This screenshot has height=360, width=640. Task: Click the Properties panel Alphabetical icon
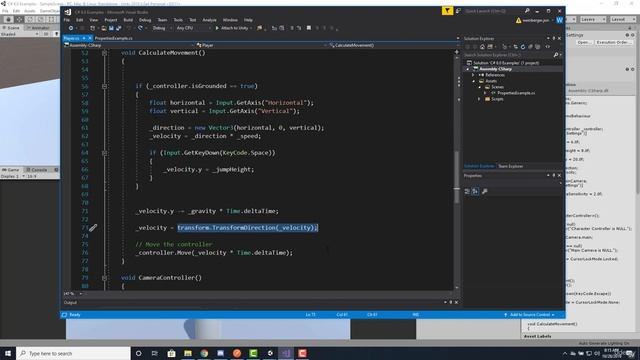476,191
